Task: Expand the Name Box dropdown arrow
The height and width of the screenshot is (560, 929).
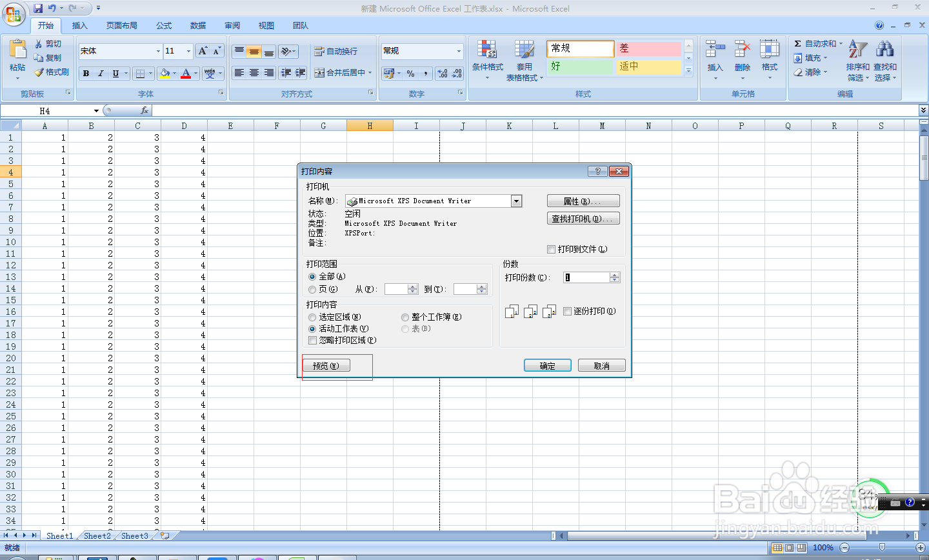Action: [96, 111]
